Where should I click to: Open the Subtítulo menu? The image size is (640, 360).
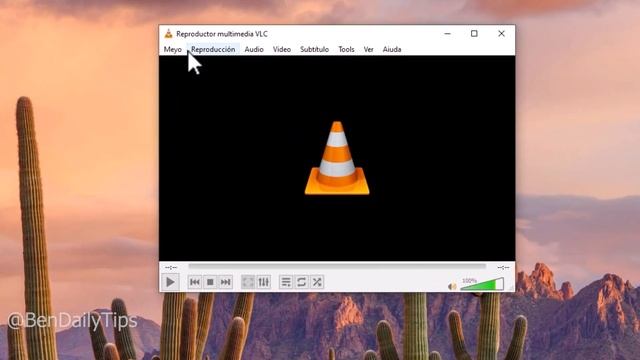tap(314, 49)
